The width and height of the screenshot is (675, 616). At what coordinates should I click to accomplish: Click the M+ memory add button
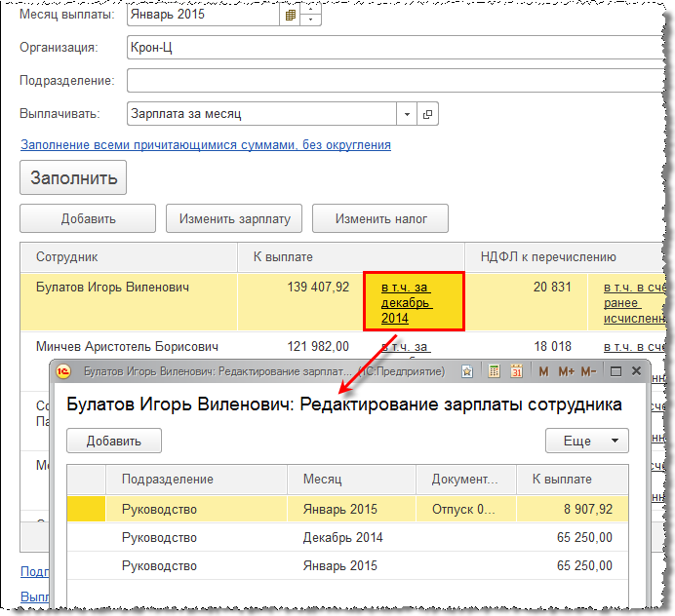pos(566,371)
